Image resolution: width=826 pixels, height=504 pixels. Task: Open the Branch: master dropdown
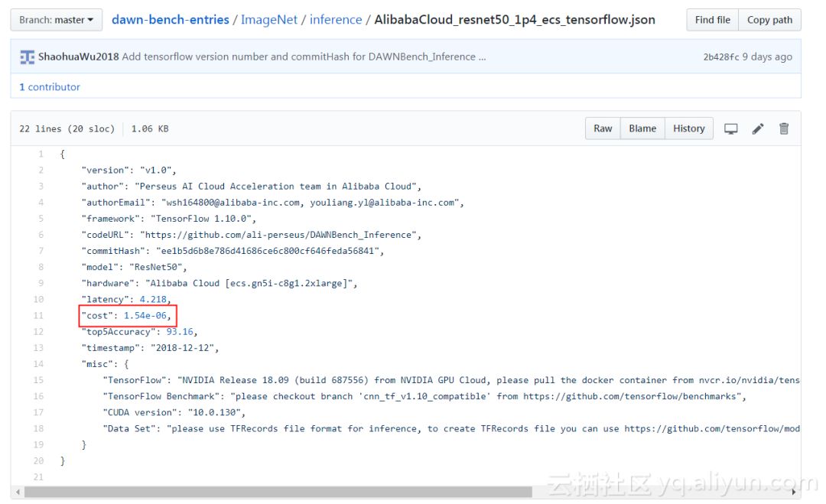click(57, 20)
